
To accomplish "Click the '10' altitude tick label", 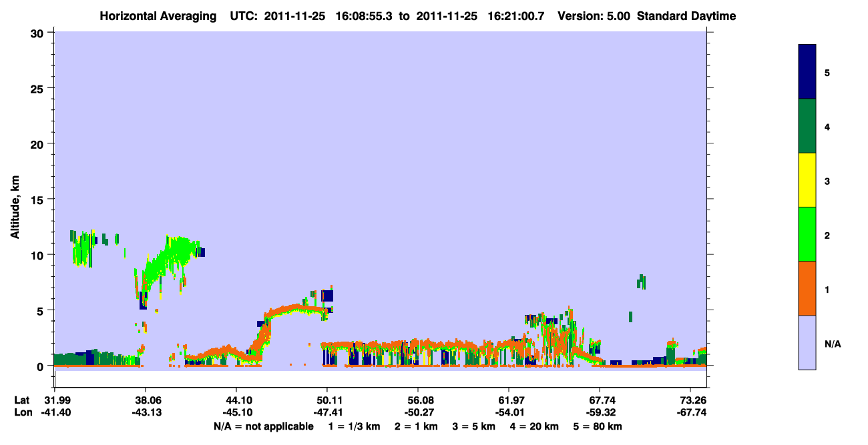I will point(39,255).
